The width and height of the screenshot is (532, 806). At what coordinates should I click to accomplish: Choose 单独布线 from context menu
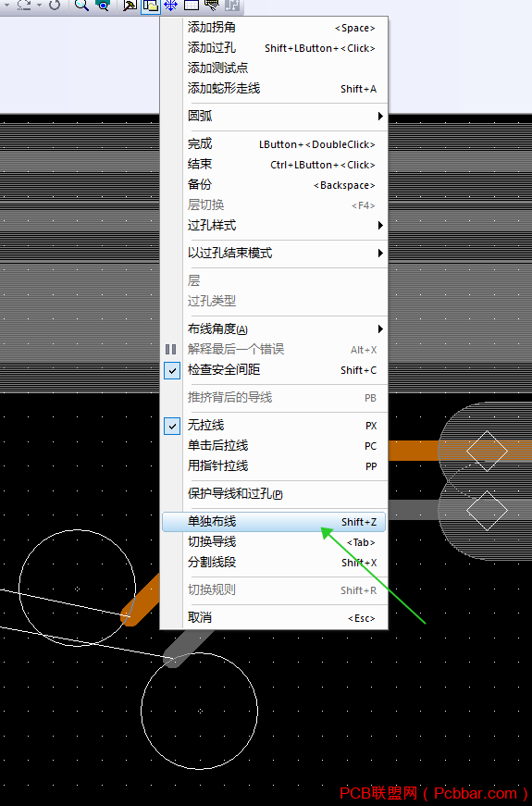274,522
